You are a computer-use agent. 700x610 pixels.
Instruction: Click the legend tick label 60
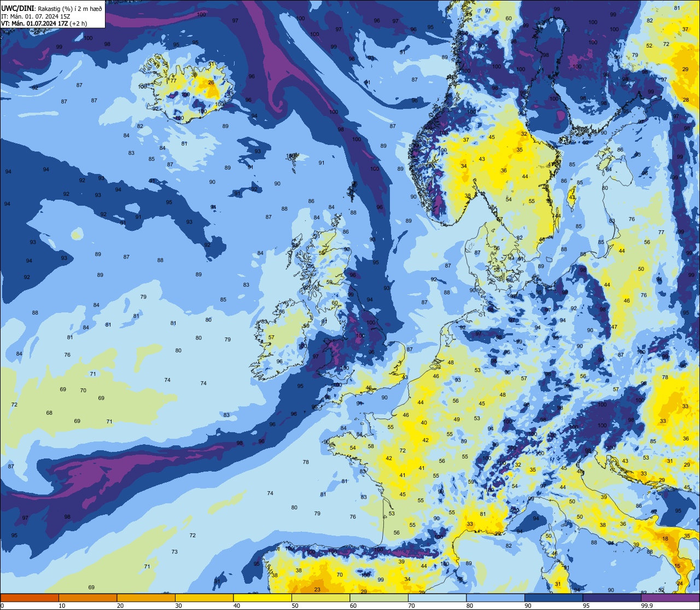click(x=353, y=606)
